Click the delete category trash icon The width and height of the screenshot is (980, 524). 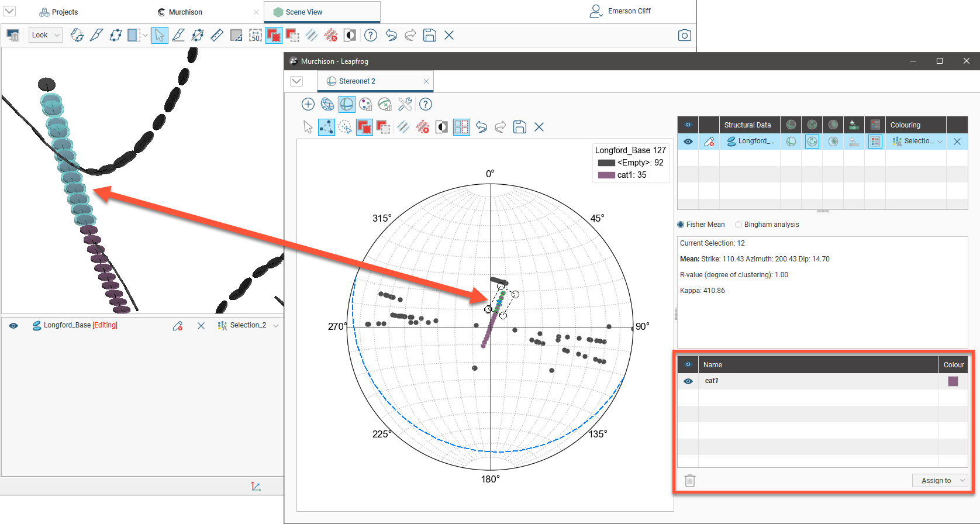click(690, 481)
